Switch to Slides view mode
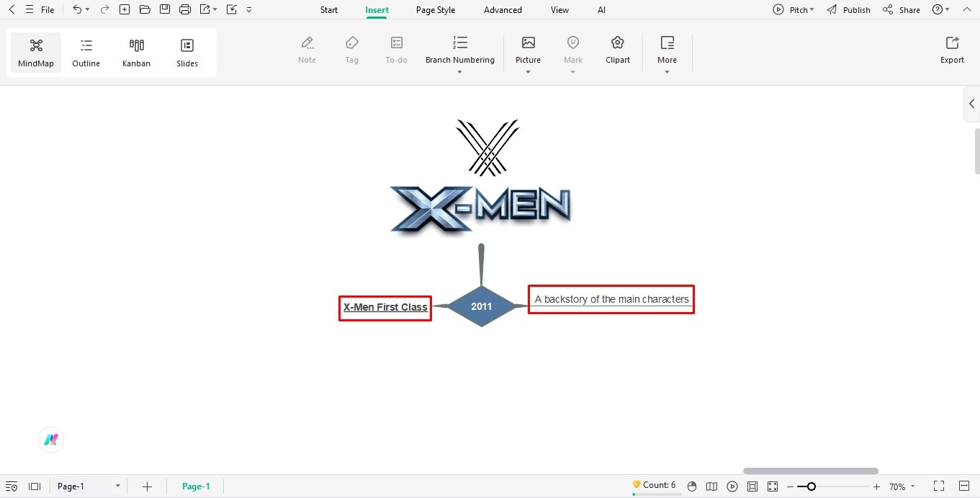980x498 pixels. [187, 53]
